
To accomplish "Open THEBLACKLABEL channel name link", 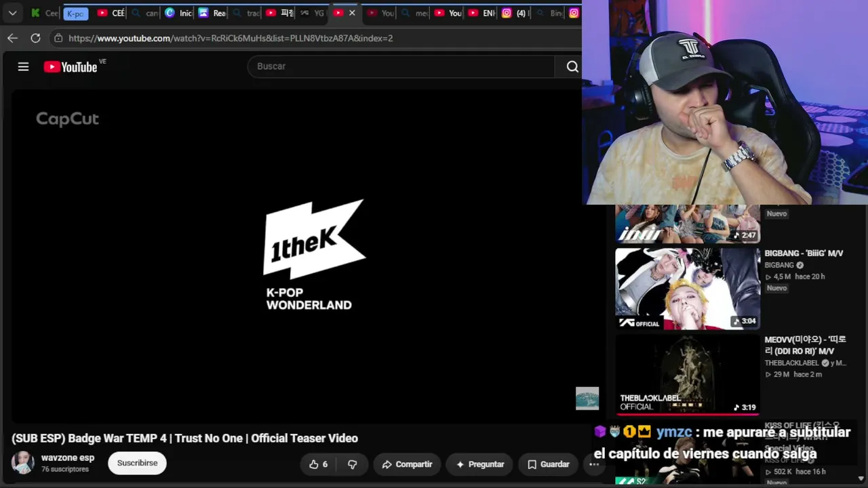I will tap(792, 363).
